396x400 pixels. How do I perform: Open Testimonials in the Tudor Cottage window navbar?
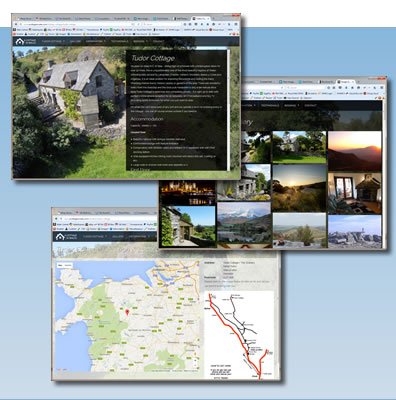pyautogui.click(x=119, y=42)
